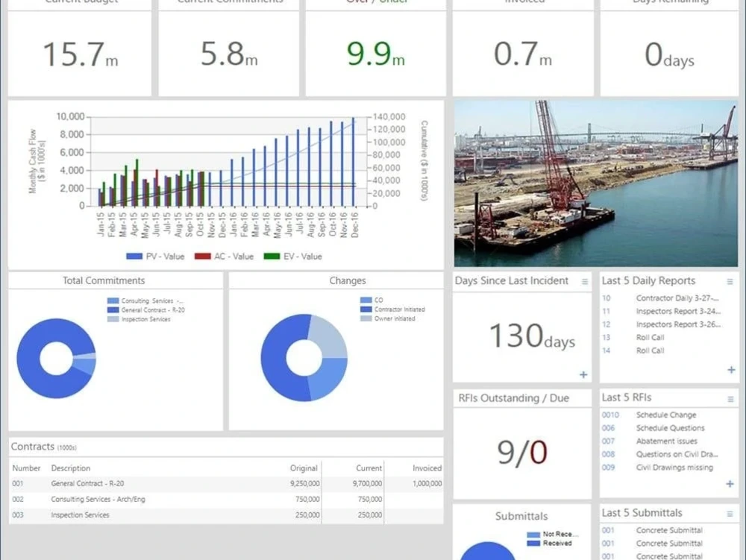
Task: Open RFI 006 Schedule Questions
Action: [x=653, y=428]
